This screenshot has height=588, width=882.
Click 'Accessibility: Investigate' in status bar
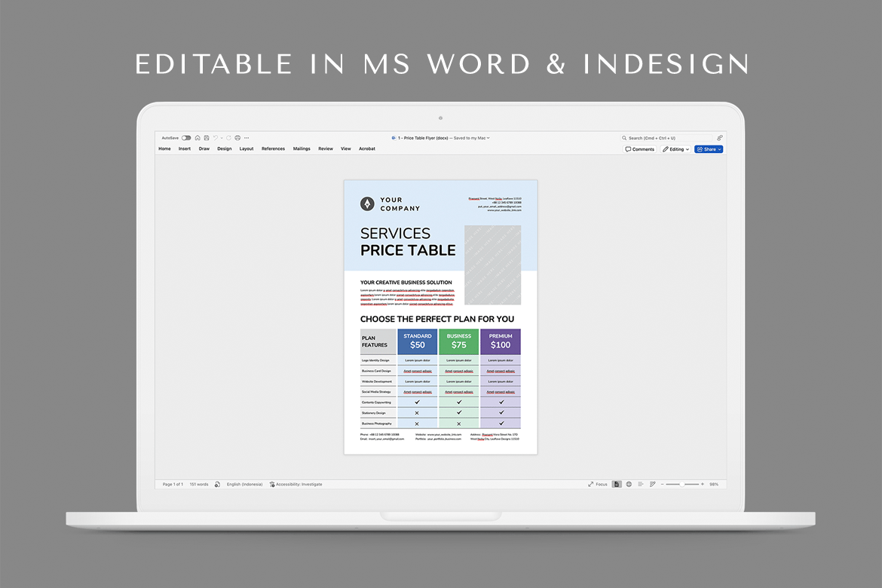click(296, 484)
